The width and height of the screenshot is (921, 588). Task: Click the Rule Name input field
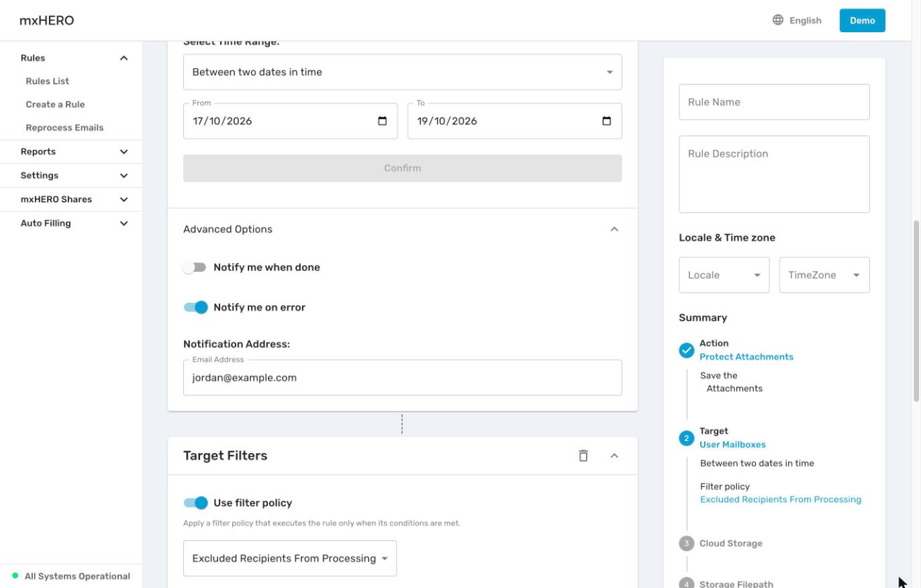[x=774, y=102]
